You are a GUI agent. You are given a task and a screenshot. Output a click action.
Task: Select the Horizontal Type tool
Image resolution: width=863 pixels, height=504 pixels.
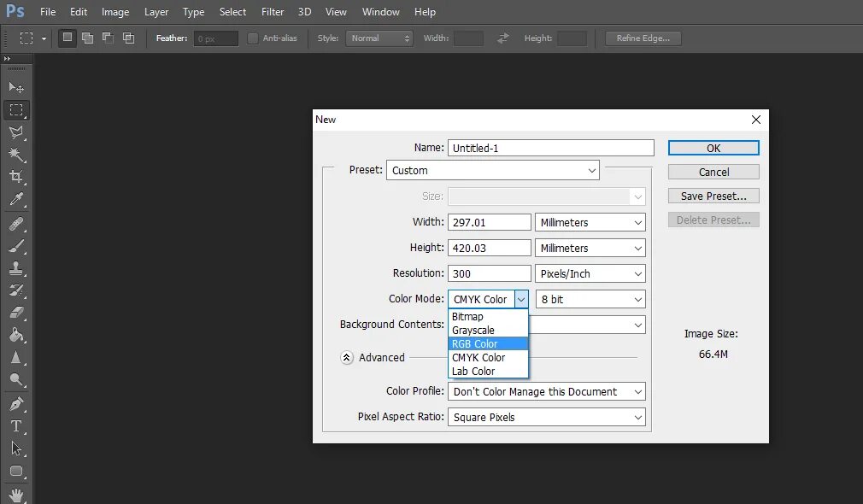click(16, 426)
